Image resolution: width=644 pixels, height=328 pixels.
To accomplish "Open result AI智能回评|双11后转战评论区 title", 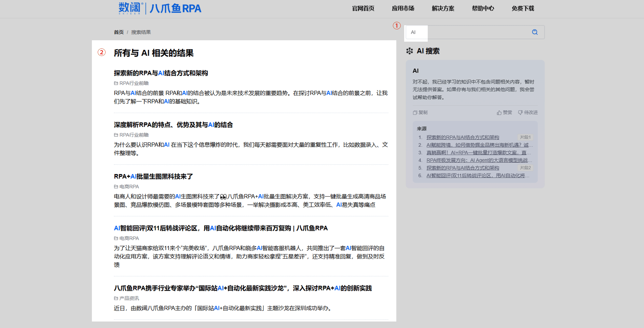I will 221,228.
